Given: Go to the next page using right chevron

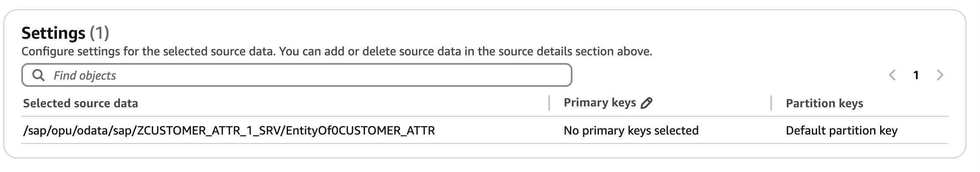Looking at the screenshot, I should click(x=940, y=75).
